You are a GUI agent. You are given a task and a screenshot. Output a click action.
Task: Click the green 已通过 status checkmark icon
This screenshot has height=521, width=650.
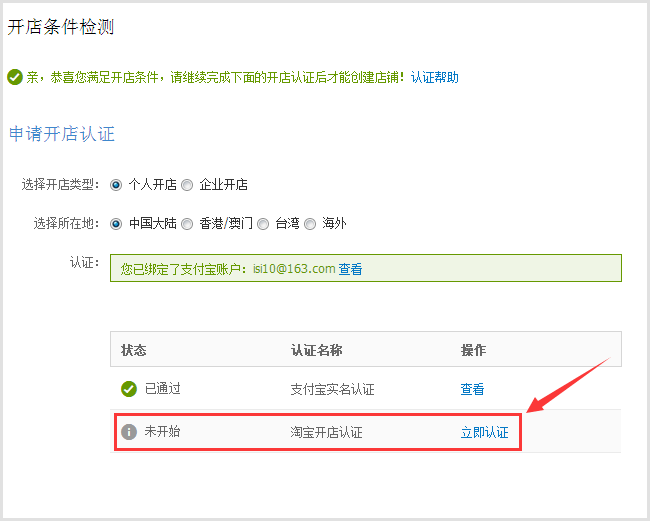(129, 389)
